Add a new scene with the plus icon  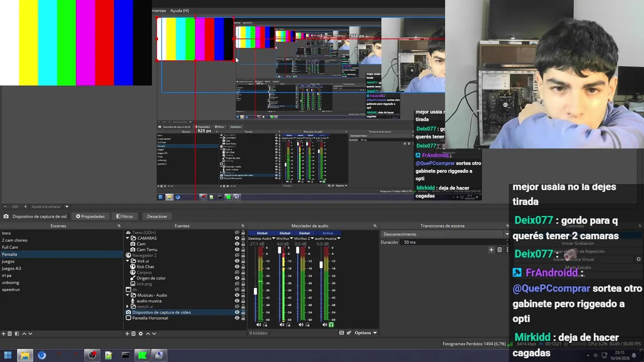[x=4, y=334]
